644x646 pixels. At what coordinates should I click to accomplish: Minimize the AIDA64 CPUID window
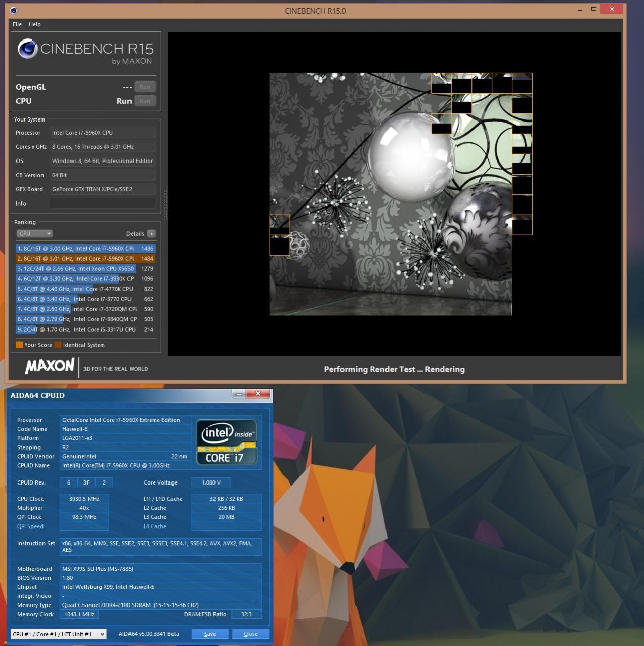tap(239, 394)
